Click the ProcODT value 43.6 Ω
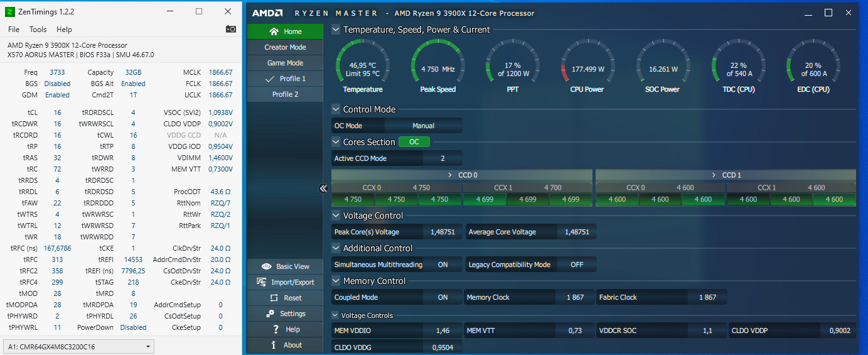The image size is (868, 355). (220, 192)
